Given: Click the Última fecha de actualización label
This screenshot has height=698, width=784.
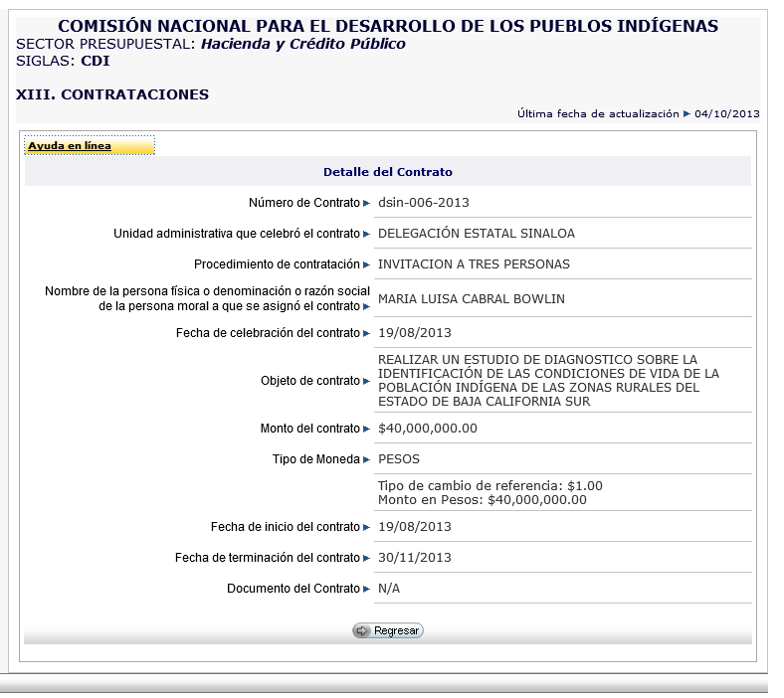Looking at the screenshot, I should coord(598,114).
